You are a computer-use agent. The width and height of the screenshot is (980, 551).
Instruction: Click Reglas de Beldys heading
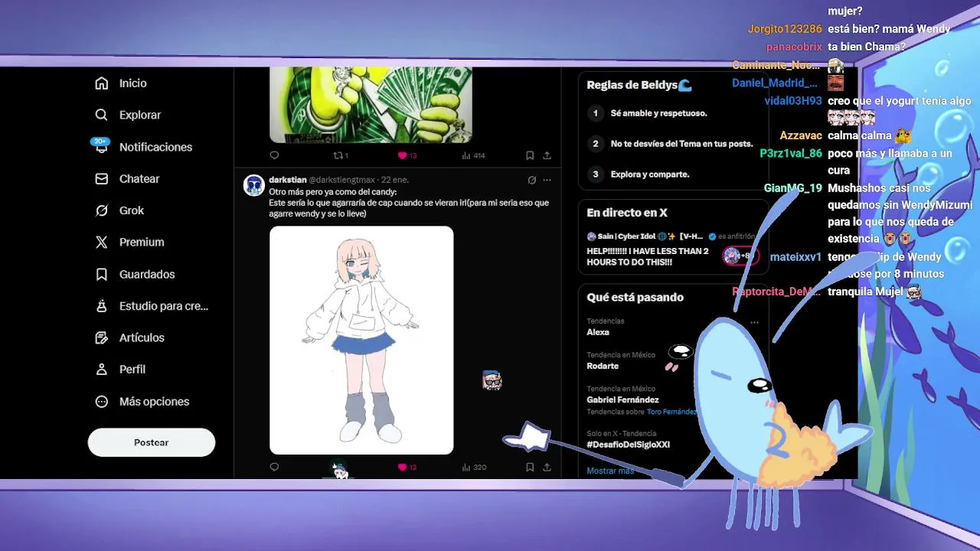639,85
